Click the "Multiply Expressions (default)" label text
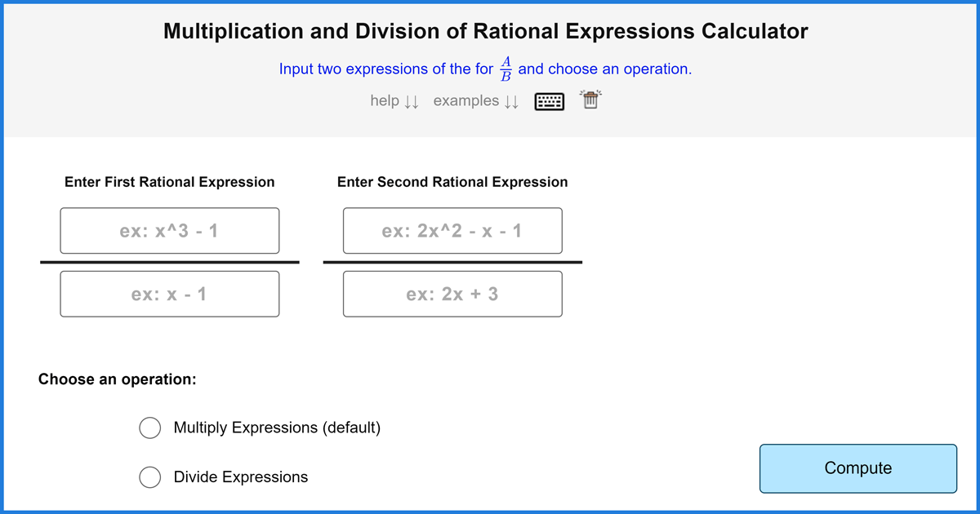980x514 pixels. (x=277, y=428)
